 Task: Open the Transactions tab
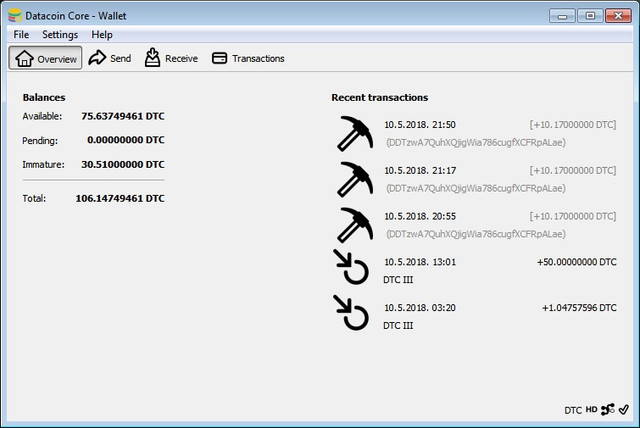pos(248,58)
